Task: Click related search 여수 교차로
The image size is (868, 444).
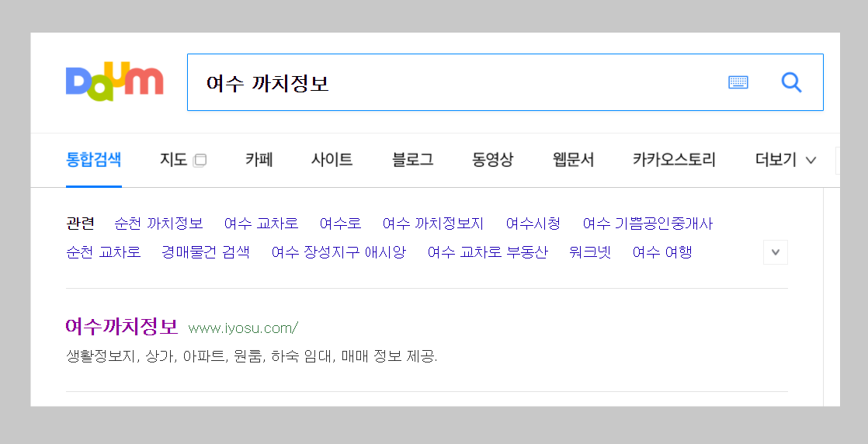Action: pyautogui.click(x=262, y=224)
